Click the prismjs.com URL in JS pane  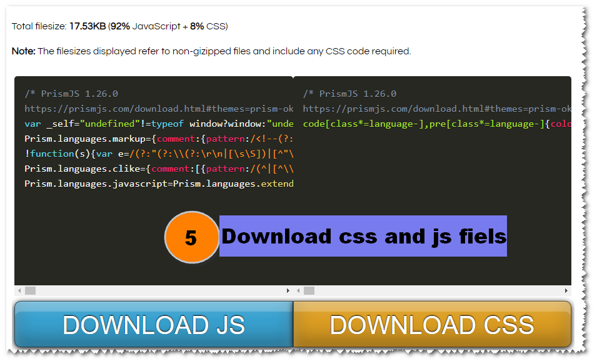[x=159, y=109]
